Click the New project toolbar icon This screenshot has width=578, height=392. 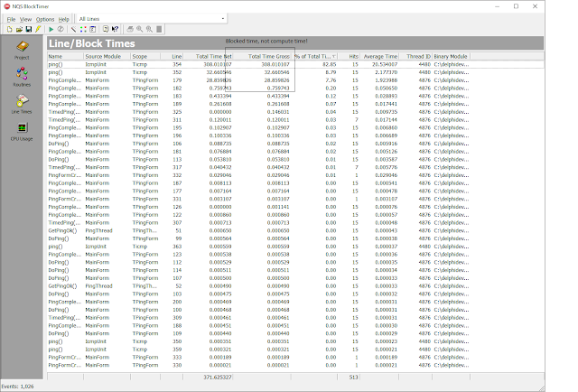(10, 29)
